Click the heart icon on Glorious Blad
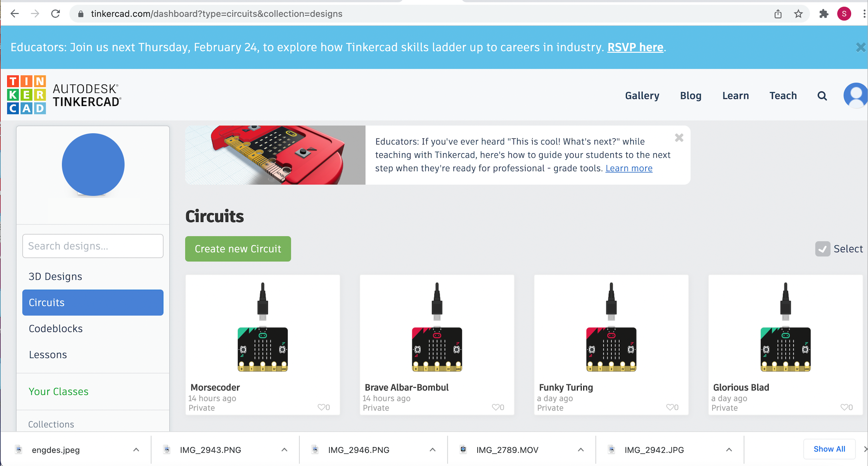This screenshot has width=868, height=466. (x=844, y=407)
